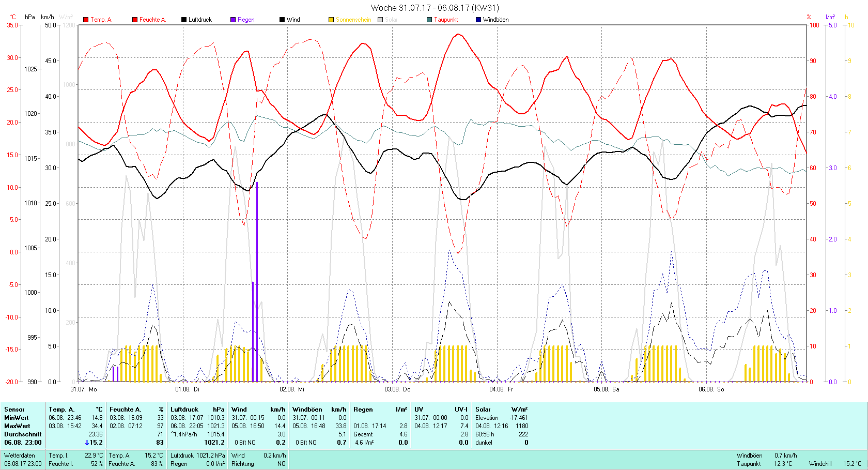Image resolution: width=868 pixels, height=470 pixels.
Task: Click the max temperature value '34.4'
Action: [x=97, y=426]
